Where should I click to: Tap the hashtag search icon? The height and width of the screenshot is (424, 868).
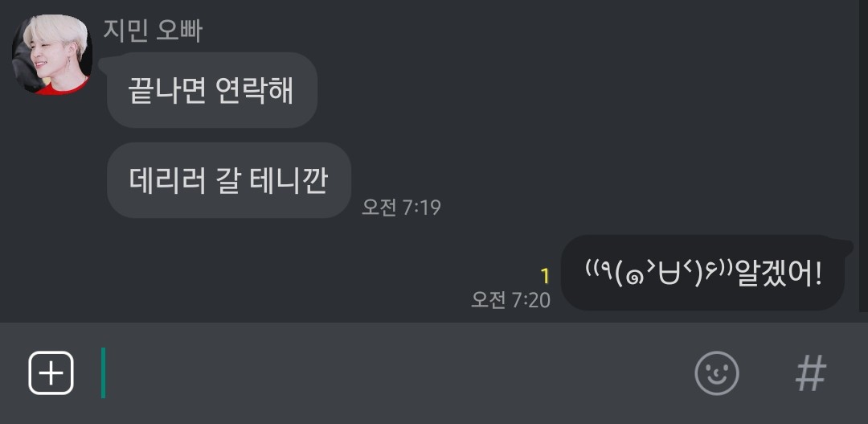point(811,373)
